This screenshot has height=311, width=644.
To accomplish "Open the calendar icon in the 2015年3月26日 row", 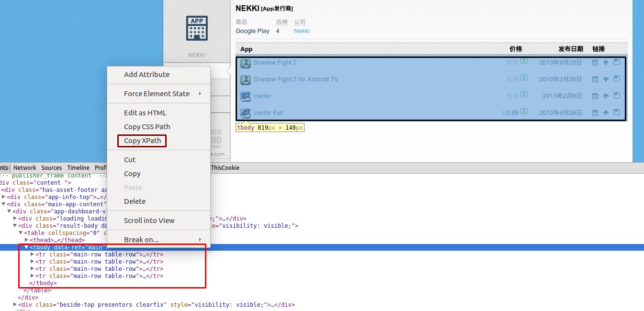I will (595, 79).
